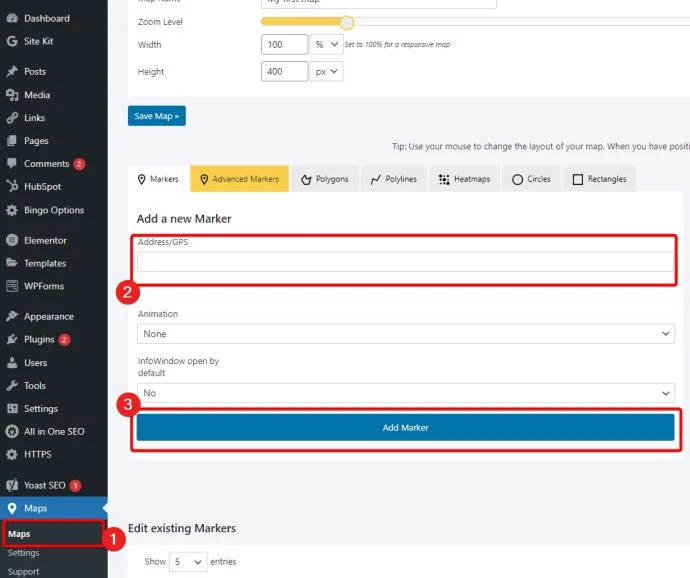Screen dimensions: 690x578
Task: Open the Width unit dropdown
Action: (x=327, y=44)
